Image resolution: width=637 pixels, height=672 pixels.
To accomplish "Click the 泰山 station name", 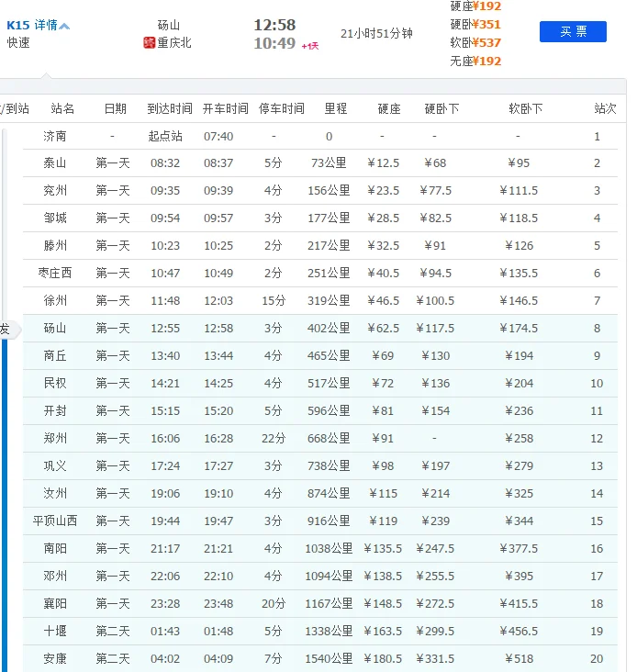I will [x=55, y=163].
